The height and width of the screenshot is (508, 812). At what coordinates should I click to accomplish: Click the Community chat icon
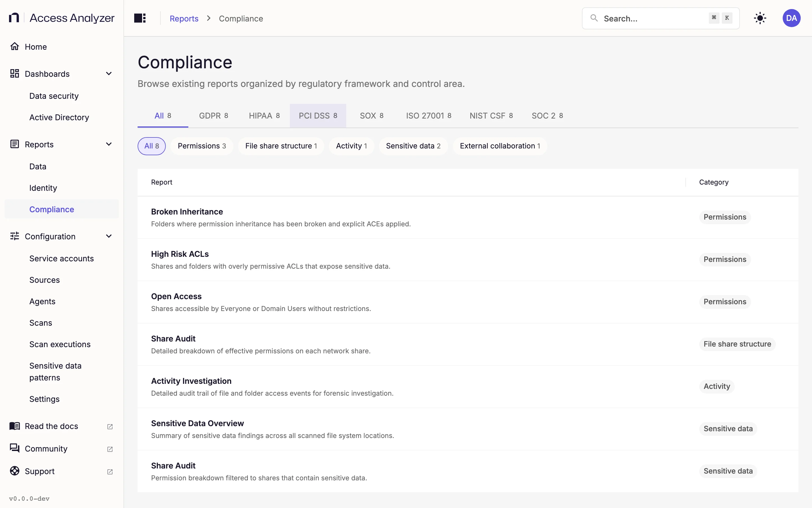pyautogui.click(x=14, y=448)
